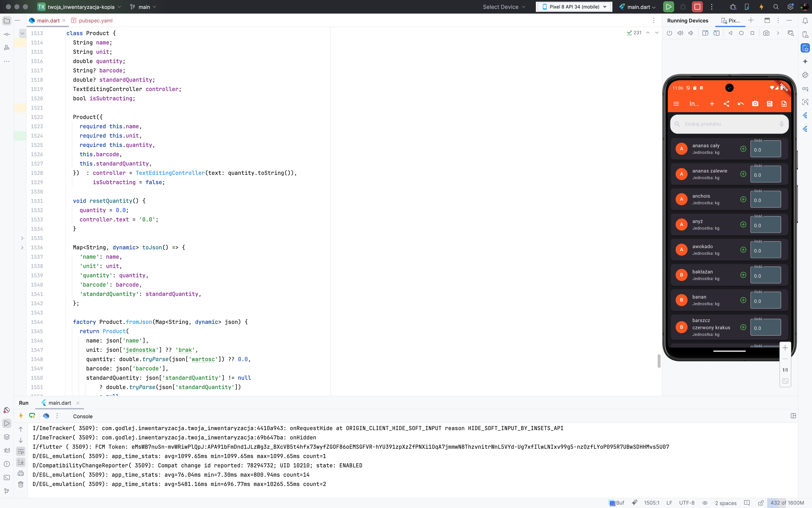The image size is (812, 508).
Task: Expand folded code at line 1536
Action: 22,248
